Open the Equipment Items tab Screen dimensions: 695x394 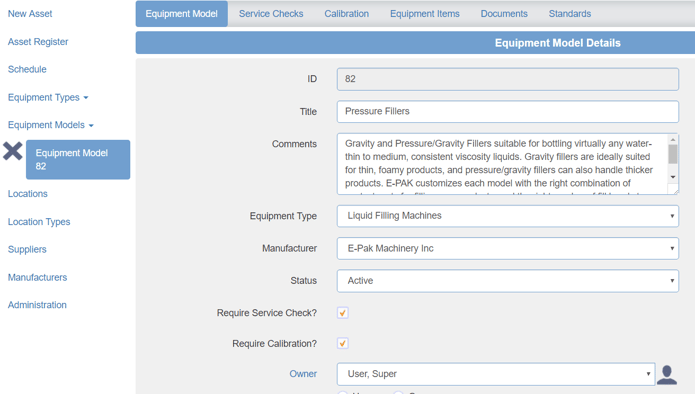coord(425,14)
